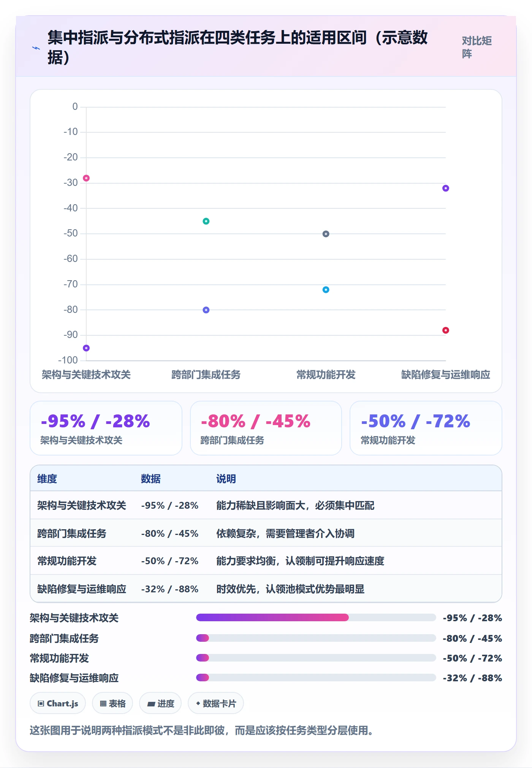The height and width of the screenshot is (768, 532).
Task: Click the 进度 tag
Action: 160,703
